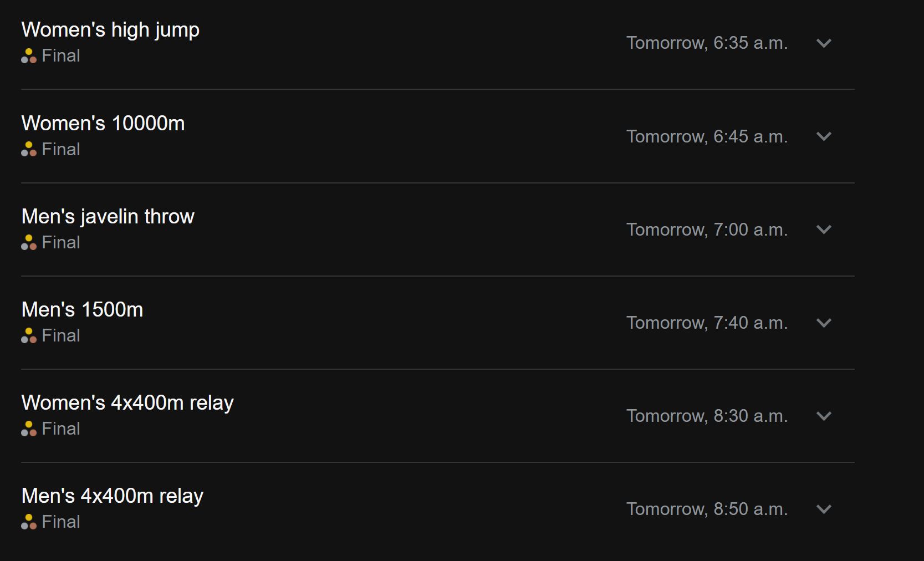924x561 pixels.
Task: Select the Men's 1500m event title
Action: point(82,309)
